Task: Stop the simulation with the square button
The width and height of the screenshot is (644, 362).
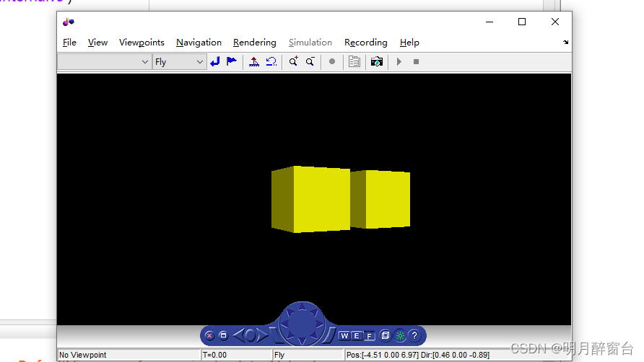Action: coord(416,61)
